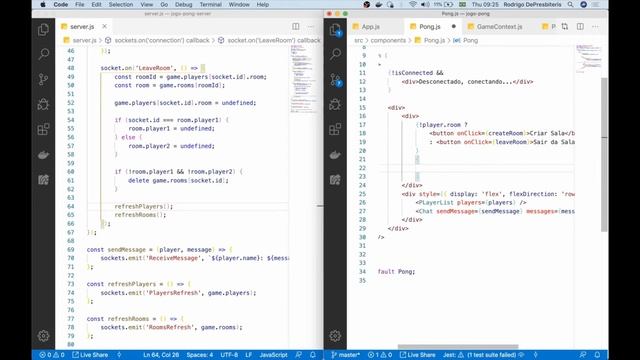Open notifications bell in Pong.js status bar
The height and width of the screenshot is (360, 640).
pos(597,355)
